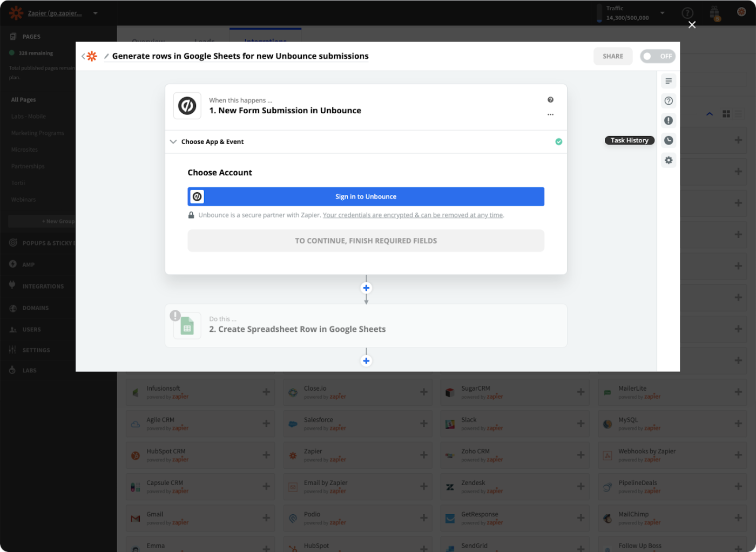Open the Email by Zapier integration card
Image resolution: width=756 pixels, height=552 pixels.
coord(357,487)
